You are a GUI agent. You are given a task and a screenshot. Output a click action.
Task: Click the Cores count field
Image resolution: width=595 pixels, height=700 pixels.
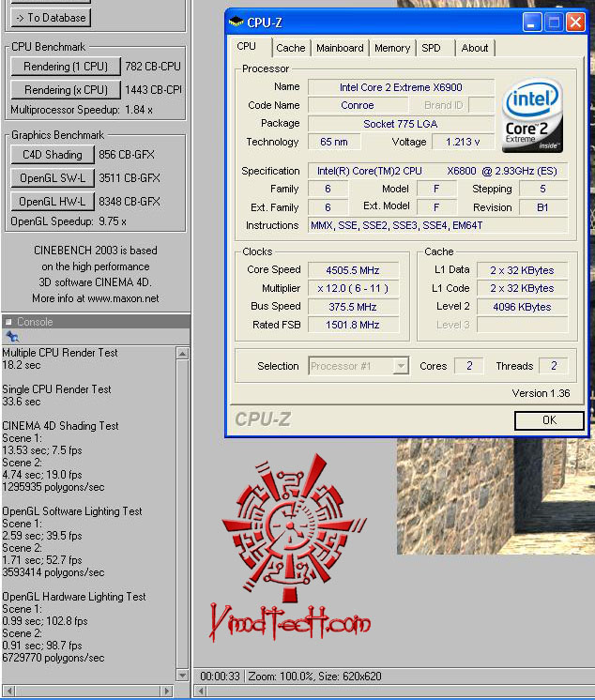click(x=469, y=366)
